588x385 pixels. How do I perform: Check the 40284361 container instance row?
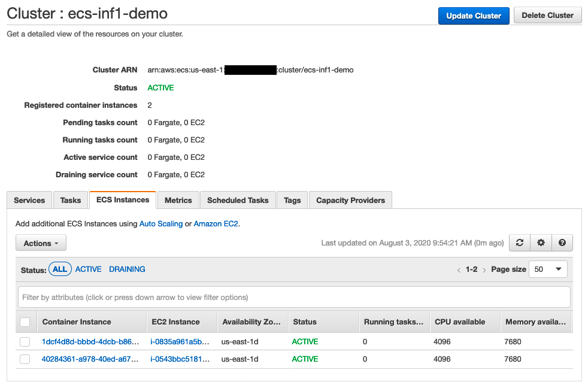tap(25, 359)
